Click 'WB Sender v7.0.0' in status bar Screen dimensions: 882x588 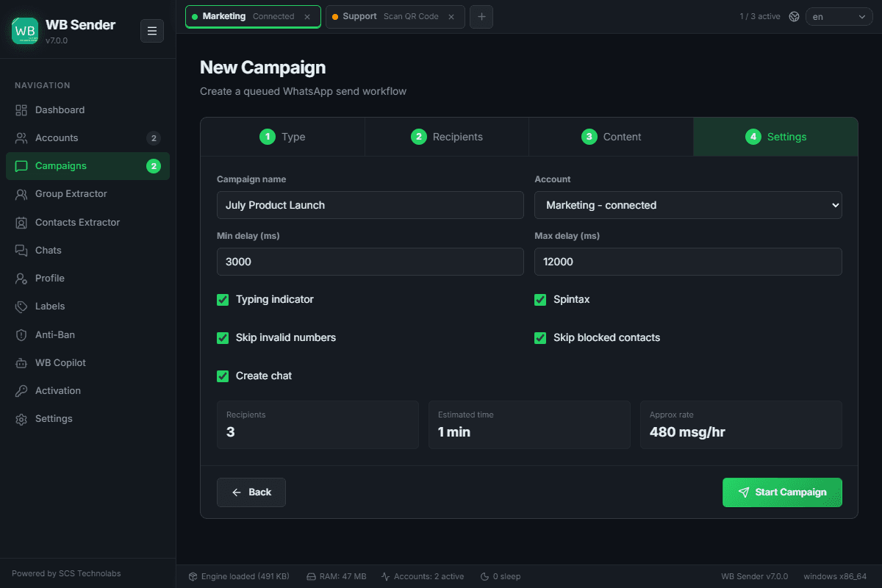754,576
